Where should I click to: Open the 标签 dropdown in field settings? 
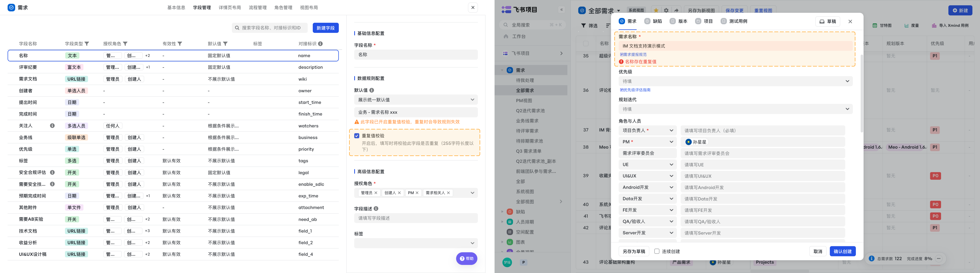click(x=416, y=243)
